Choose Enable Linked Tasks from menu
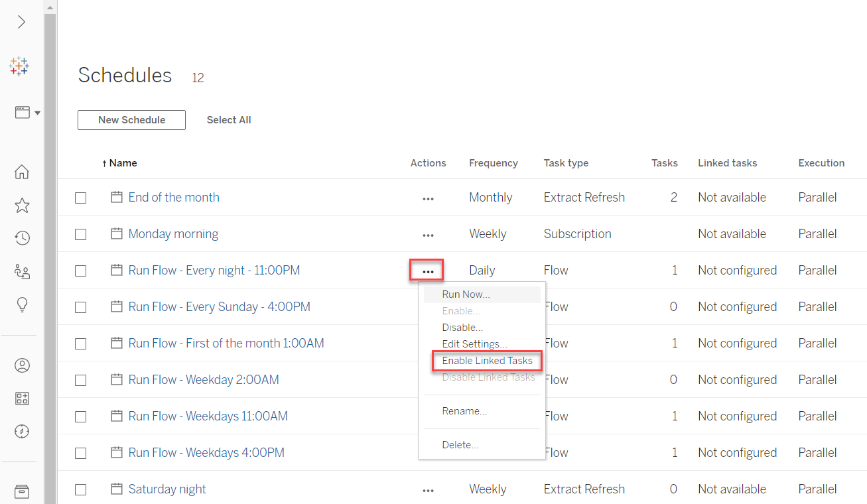 point(487,361)
